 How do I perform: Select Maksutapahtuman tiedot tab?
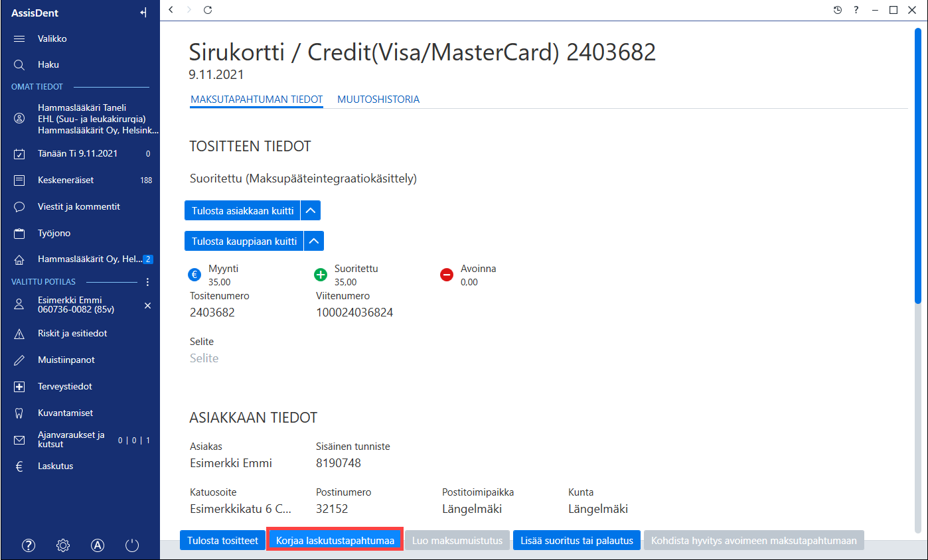256,100
